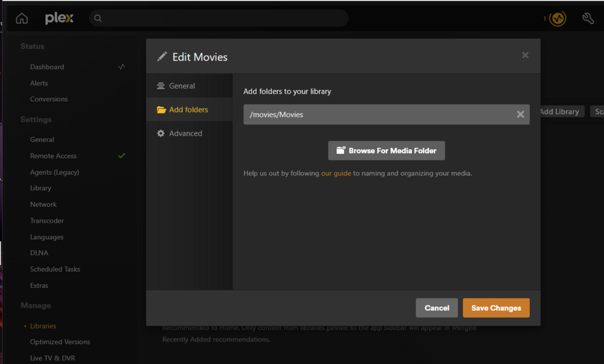Image resolution: width=604 pixels, height=364 pixels.
Task: Click Save Changes
Action: click(x=496, y=308)
